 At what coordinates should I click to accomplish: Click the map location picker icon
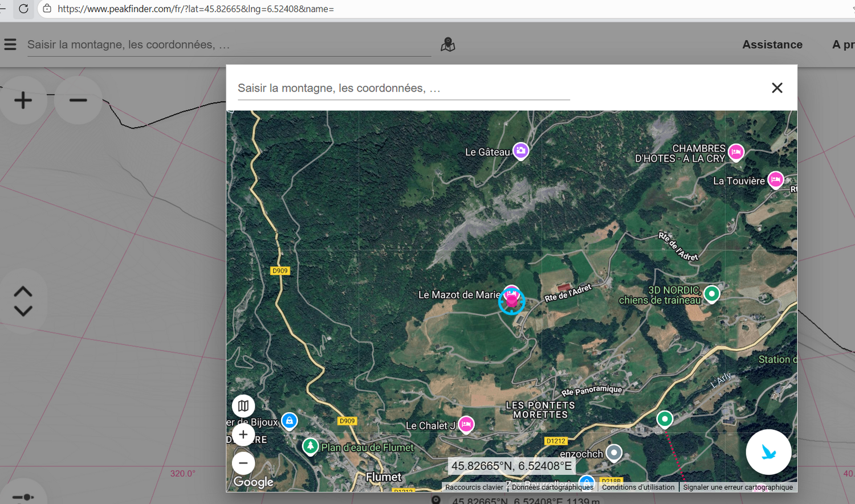pyautogui.click(x=448, y=44)
